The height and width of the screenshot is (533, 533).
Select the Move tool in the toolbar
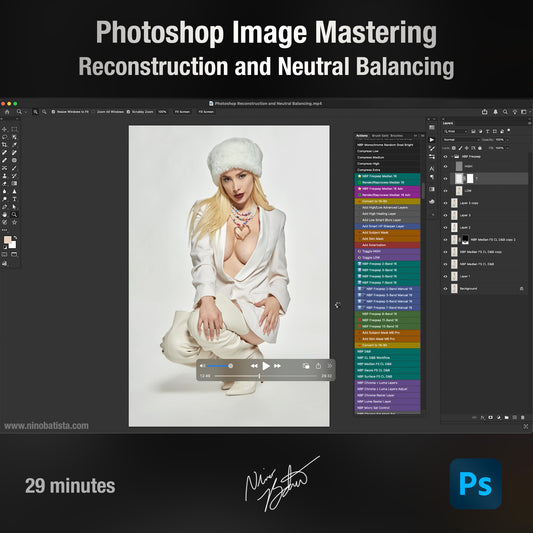(4, 129)
